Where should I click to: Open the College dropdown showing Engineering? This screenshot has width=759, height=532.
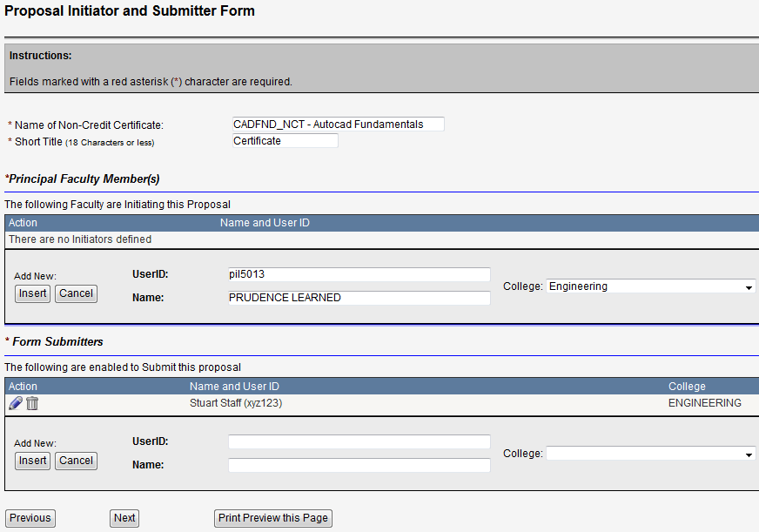(650, 286)
